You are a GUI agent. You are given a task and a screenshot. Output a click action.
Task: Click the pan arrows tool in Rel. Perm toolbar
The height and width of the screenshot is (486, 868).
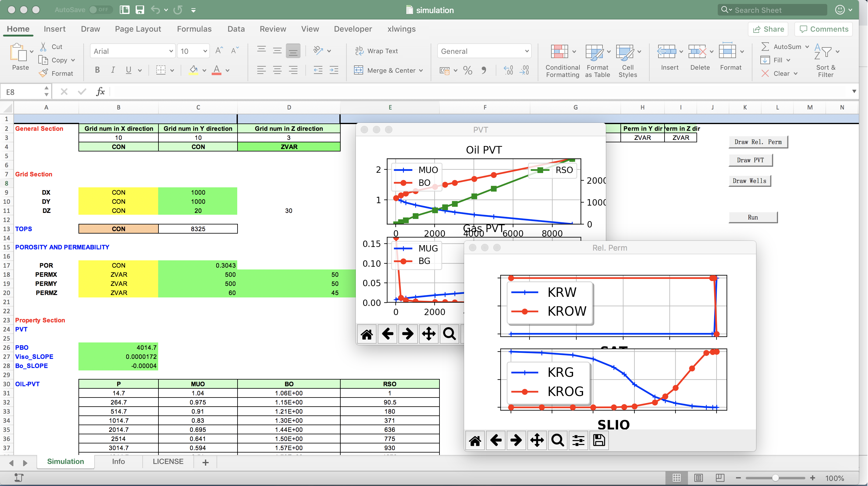click(x=537, y=440)
